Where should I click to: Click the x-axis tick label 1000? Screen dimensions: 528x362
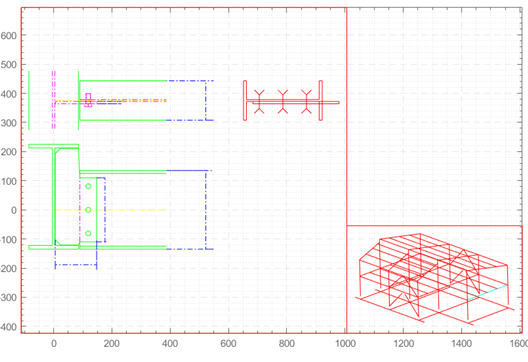345,343
